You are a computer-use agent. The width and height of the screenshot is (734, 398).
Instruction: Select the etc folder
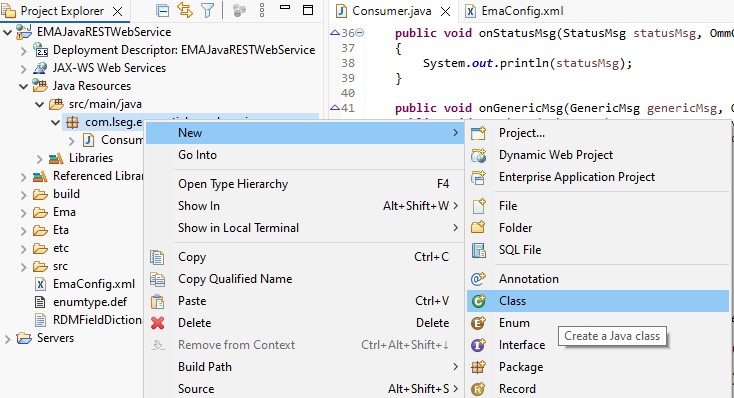tap(61, 248)
